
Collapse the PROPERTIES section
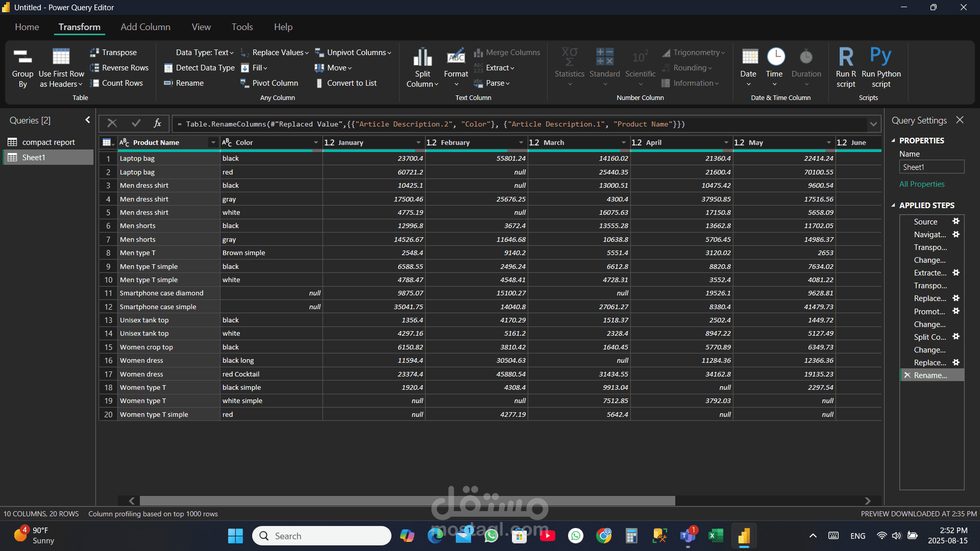click(x=893, y=140)
